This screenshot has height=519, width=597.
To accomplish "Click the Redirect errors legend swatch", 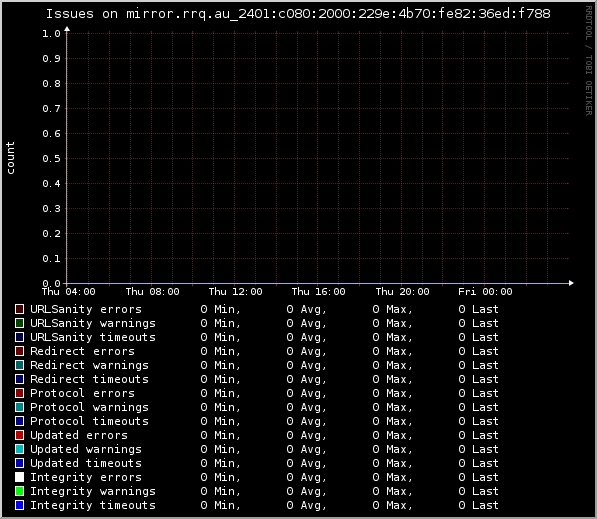I will coord(19,351).
